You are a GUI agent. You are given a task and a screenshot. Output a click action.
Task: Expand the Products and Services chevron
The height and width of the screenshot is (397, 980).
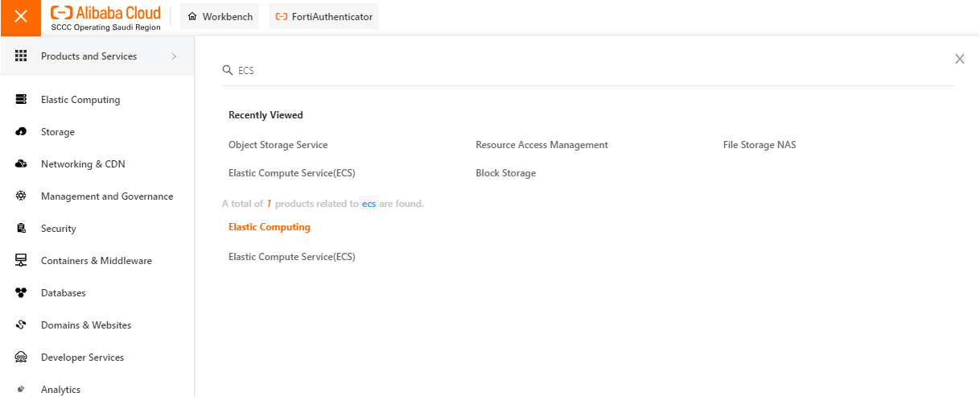pyautogui.click(x=174, y=56)
